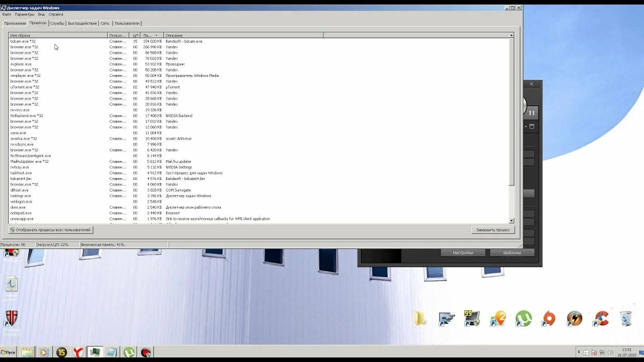Open uTorrent from the taskbar
The image size is (644, 362).
[129, 352]
